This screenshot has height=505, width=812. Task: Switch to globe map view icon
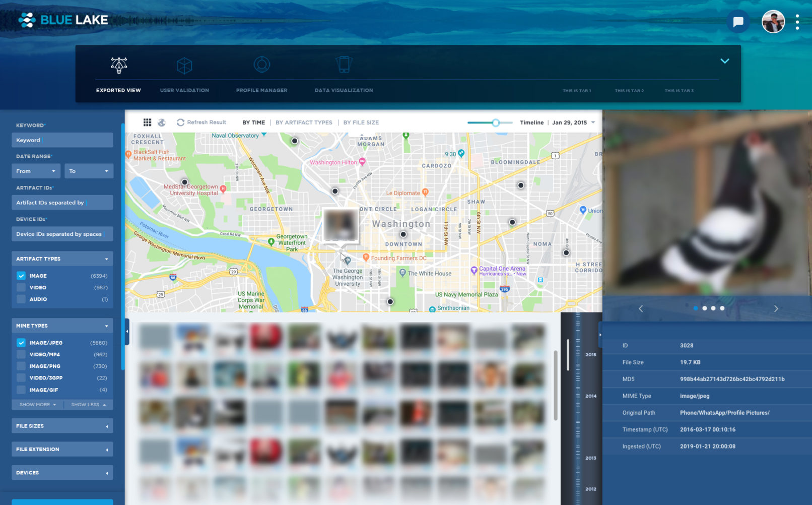pos(162,122)
